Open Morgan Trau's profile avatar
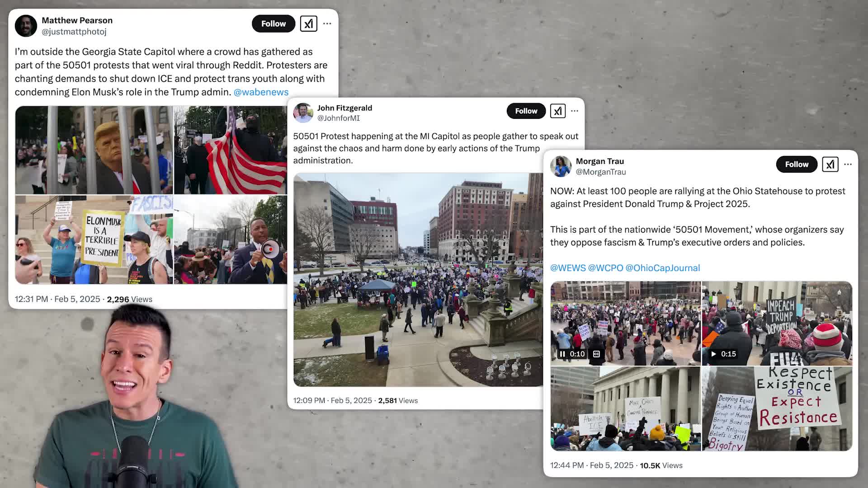 click(x=561, y=166)
